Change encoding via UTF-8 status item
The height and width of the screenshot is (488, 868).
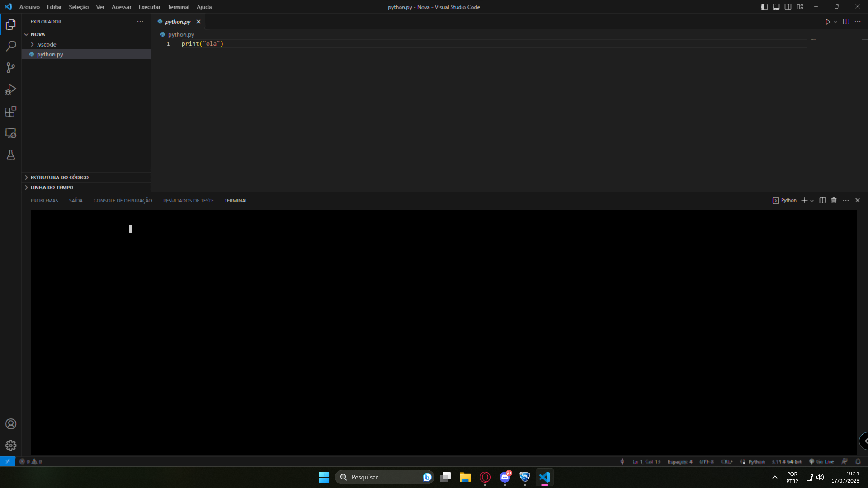[707, 461]
